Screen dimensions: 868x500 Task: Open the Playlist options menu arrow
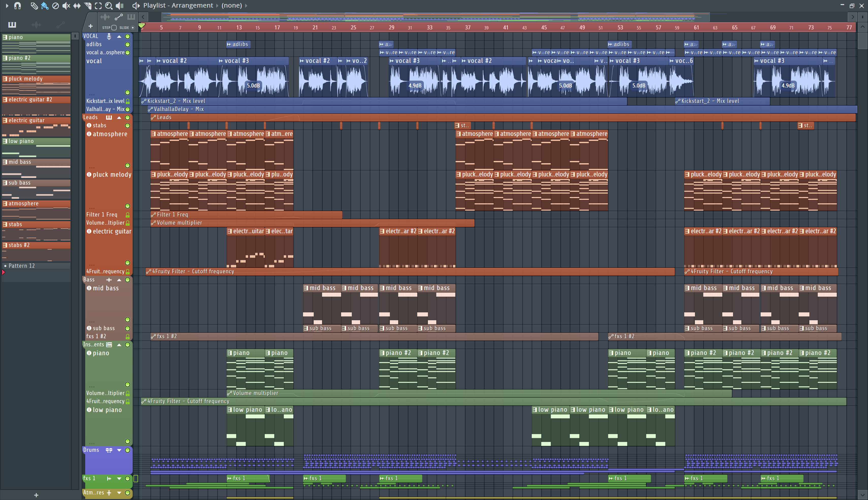point(7,6)
